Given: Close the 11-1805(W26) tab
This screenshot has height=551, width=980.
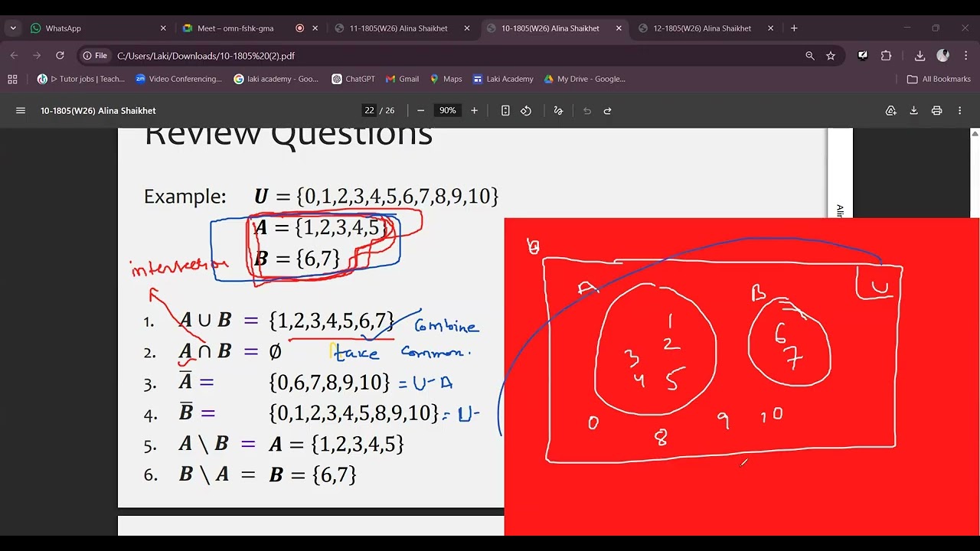Looking at the screenshot, I should pos(466,28).
